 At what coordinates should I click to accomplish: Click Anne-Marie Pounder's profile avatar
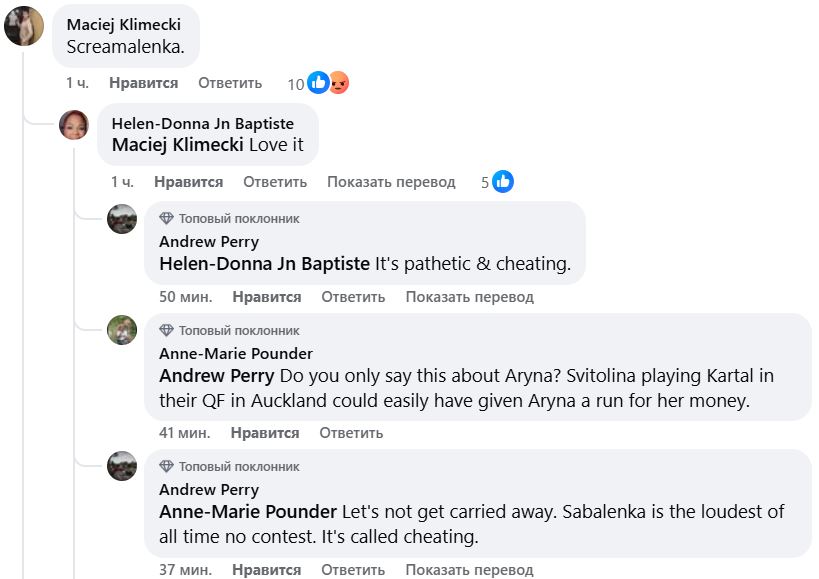[x=122, y=330]
